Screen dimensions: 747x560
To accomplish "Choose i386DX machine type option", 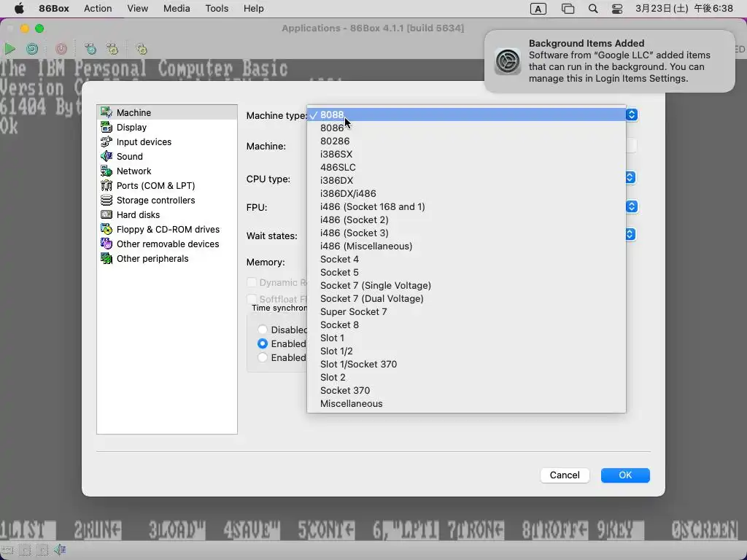I will tap(466, 180).
